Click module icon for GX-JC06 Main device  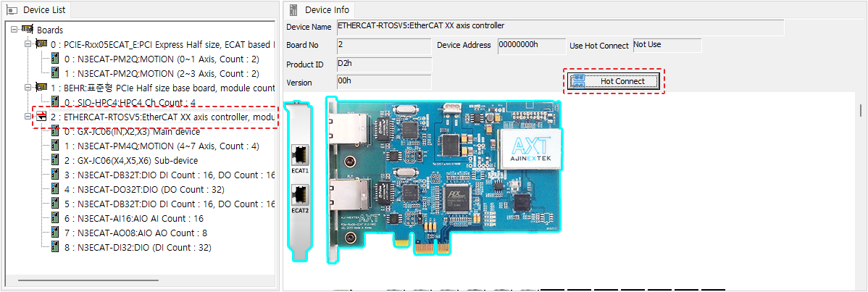click(x=55, y=131)
